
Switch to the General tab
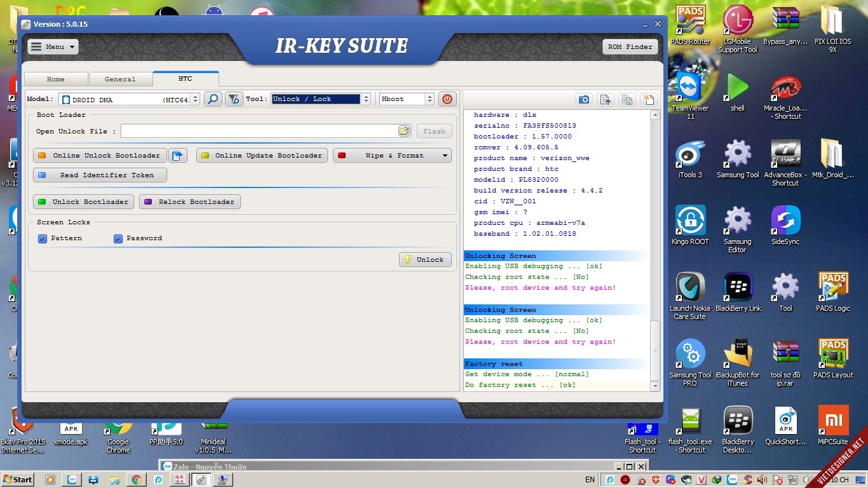coord(121,79)
